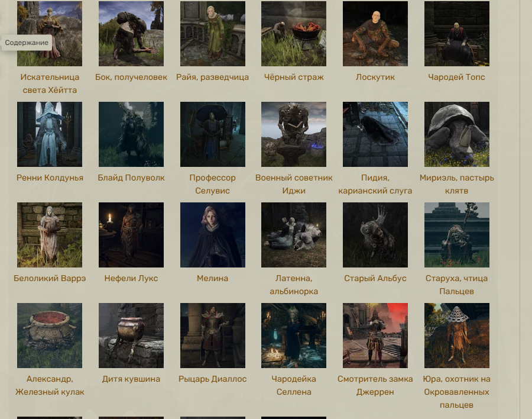Open the Пидия, карианский слуга link
The height and width of the screenshot is (419, 532).
[375, 184]
